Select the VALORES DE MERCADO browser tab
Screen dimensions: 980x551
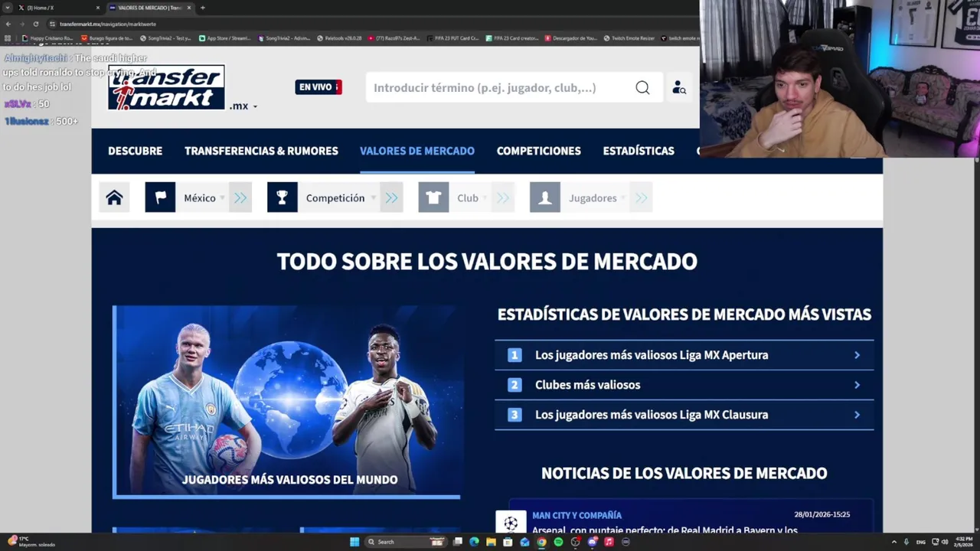(149, 8)
